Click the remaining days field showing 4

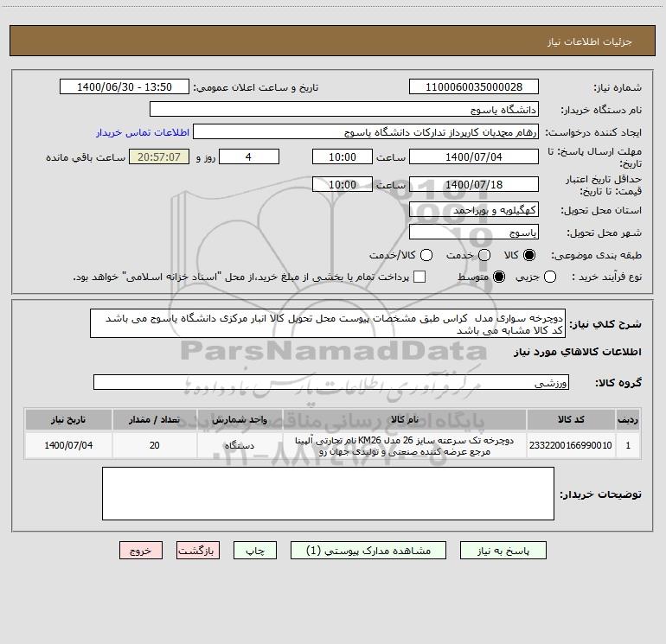click(249, 156)
